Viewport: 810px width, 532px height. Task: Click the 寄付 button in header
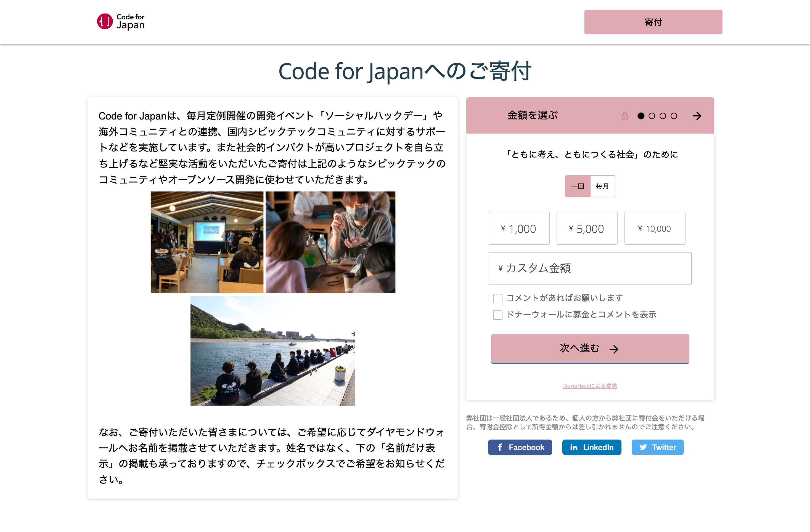tap(653, 22)
